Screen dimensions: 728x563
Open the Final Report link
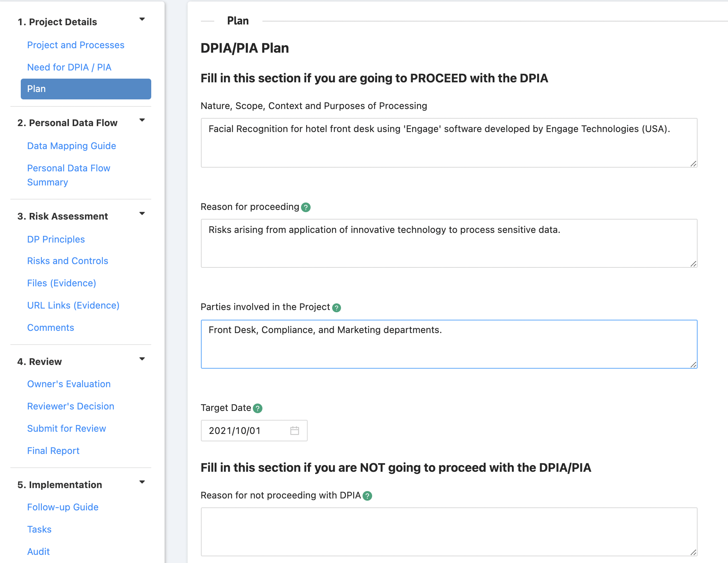[53, 451]
